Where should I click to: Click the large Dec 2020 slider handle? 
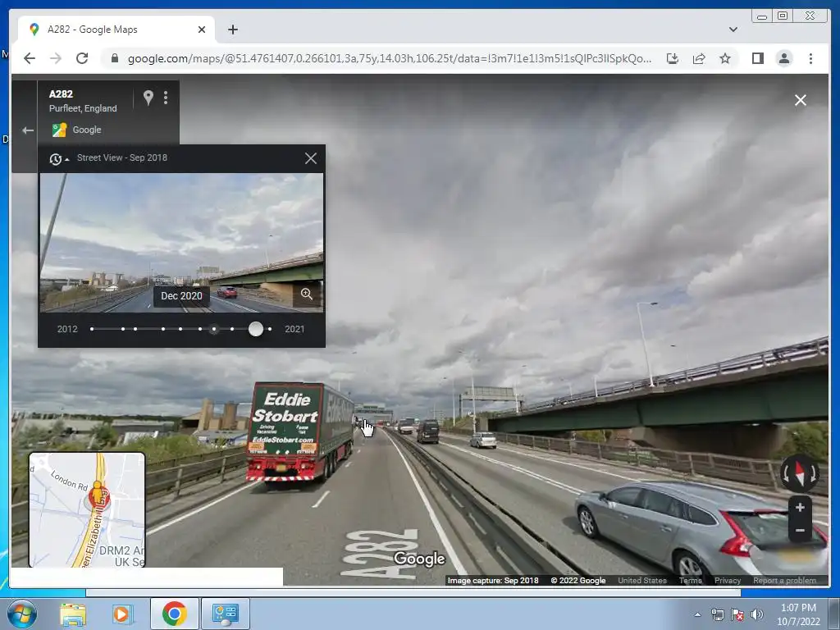[x=256, y=329]
